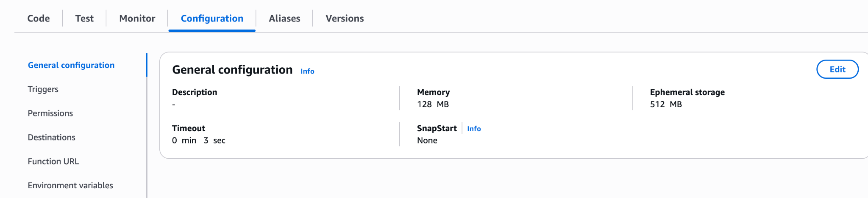Click the SnapStart value None
868x198 pixels.
pyautogui.click(x=427, y=140)
